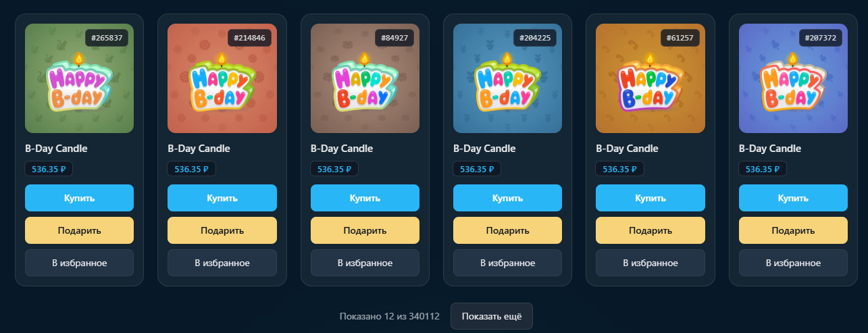Image resolution: width=868 pixels, height=333 pixels.
Task: Open the green B-Day Candle #265837 image
Action: 79,78
